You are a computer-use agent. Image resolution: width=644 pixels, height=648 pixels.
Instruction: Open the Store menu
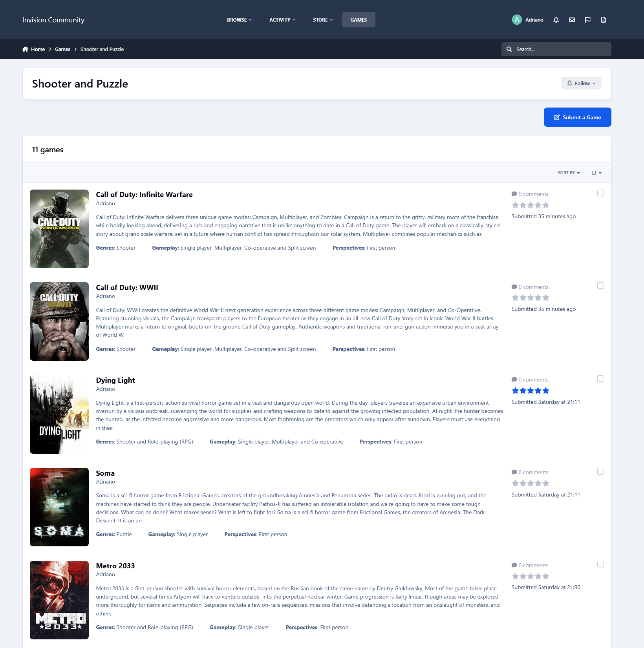click(322, 20)
